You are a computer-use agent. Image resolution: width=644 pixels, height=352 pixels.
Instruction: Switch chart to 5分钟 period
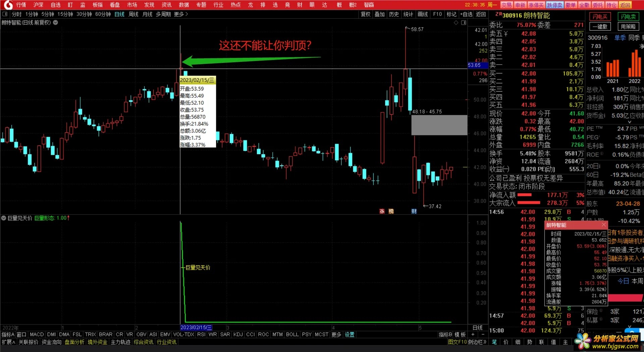[48, 14]
